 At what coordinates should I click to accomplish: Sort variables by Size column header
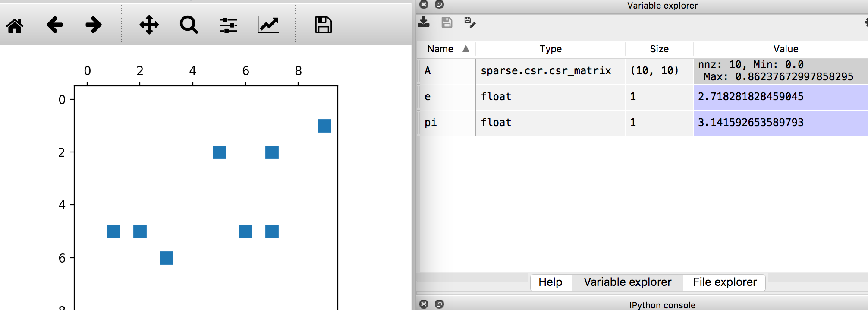pyautogui.click(x=659, y=49)
